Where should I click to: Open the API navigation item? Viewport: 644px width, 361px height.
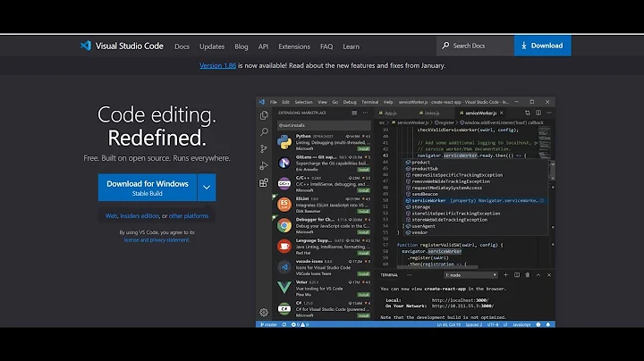[263, 46]
